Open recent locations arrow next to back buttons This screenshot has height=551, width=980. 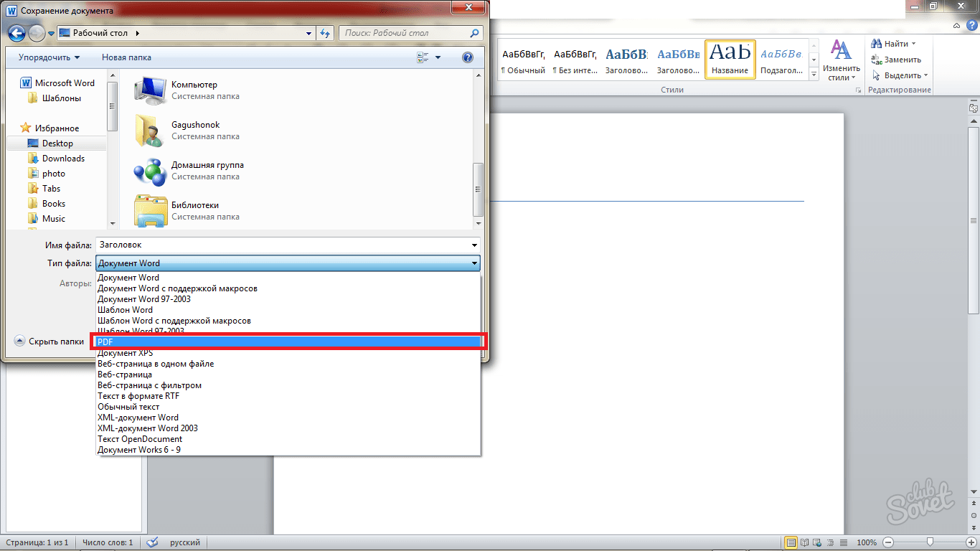[52, 34]
